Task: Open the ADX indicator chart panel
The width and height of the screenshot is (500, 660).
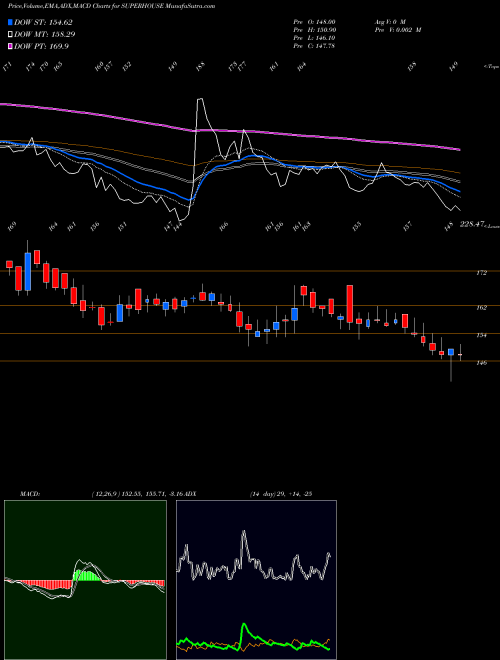Action: point(256,580)
